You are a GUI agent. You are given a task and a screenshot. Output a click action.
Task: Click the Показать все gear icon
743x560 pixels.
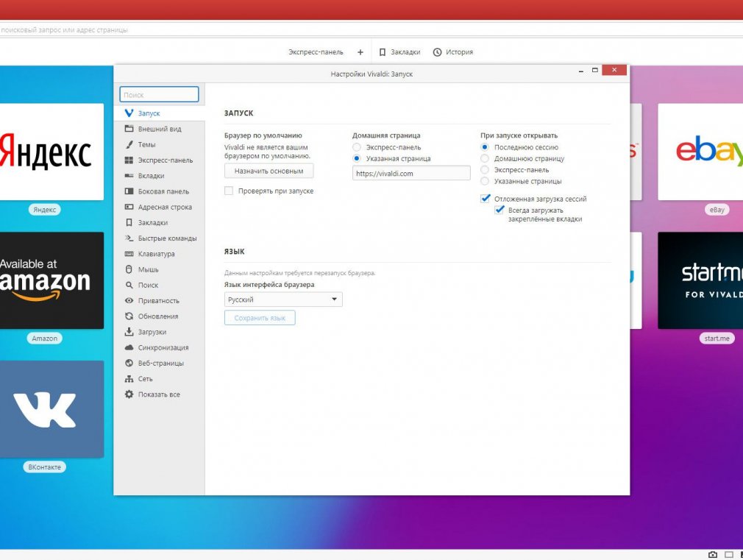coord(129,394)
